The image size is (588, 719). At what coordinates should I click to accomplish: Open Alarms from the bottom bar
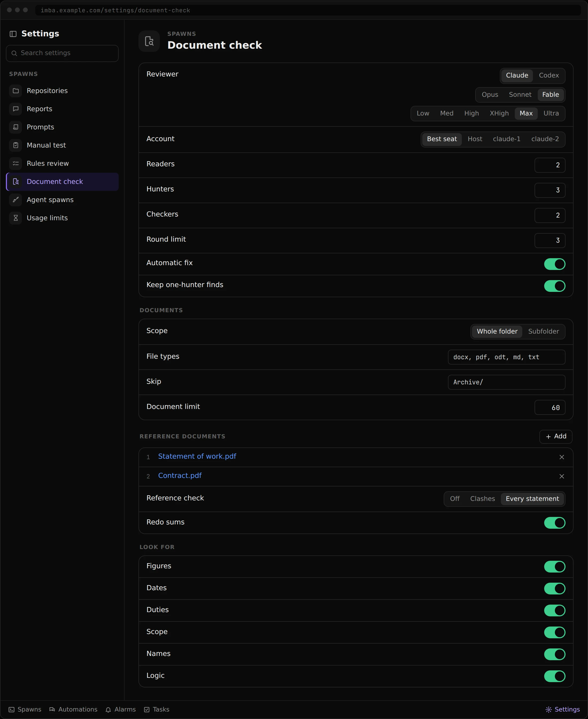click(121, 710)
